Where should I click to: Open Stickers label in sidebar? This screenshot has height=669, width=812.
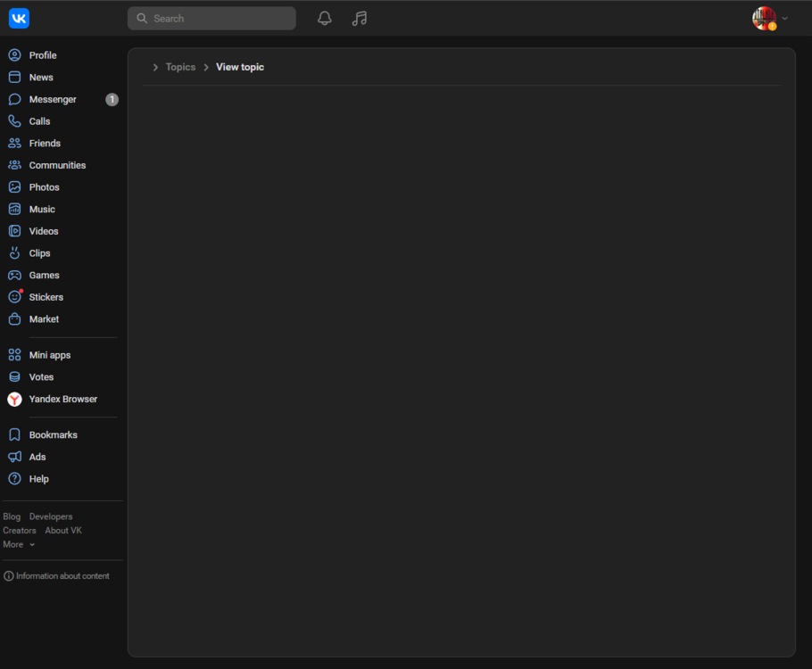46,297
